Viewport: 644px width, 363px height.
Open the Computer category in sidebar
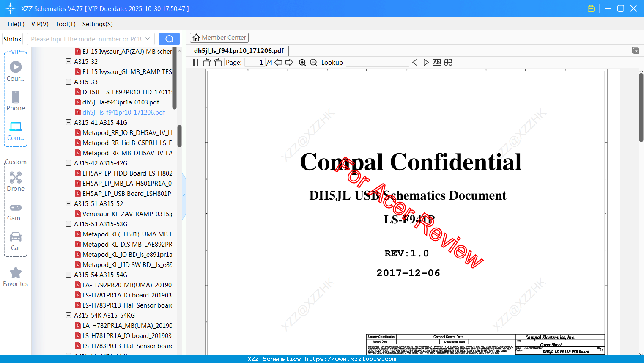16,131
